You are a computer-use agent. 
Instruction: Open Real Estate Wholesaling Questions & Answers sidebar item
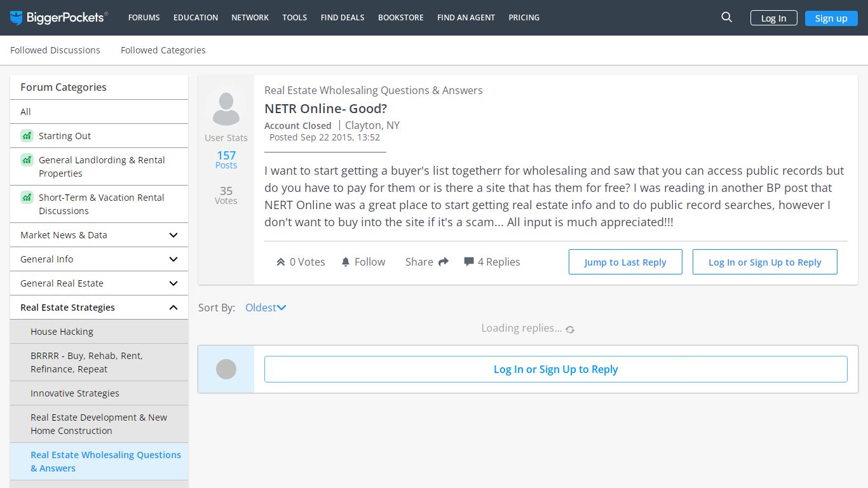point(99,461)
